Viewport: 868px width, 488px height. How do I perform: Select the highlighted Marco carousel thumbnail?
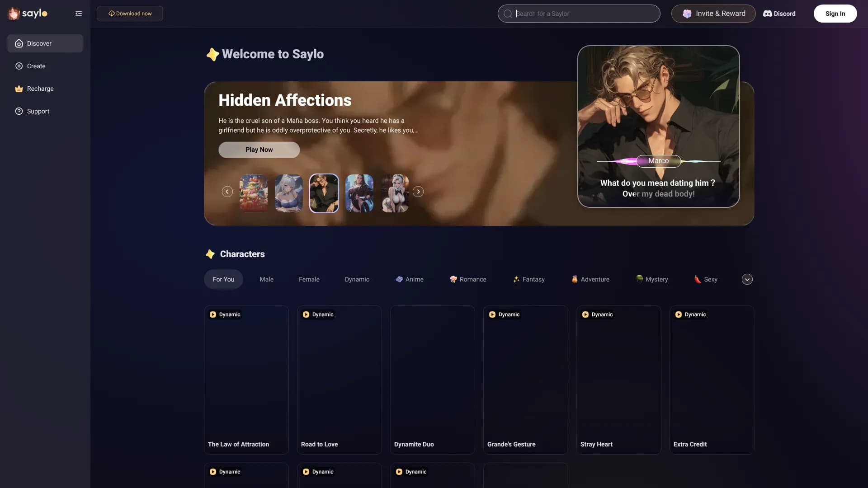tap(324, 193)
